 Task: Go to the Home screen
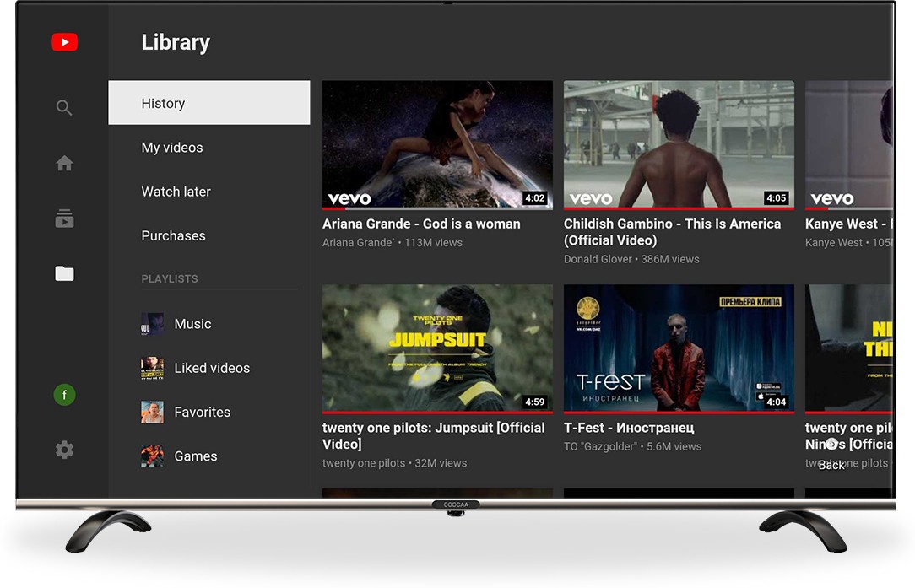pos(64,163)
